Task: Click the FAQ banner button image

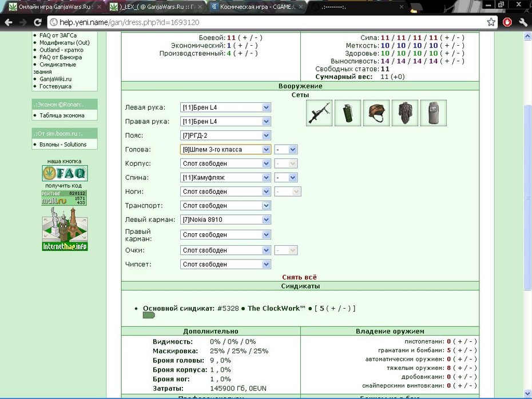Action: [x=65, y=173]
